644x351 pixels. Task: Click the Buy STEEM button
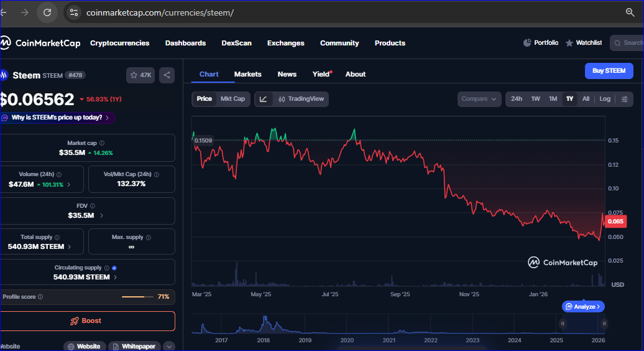click(x=609, y=71)
